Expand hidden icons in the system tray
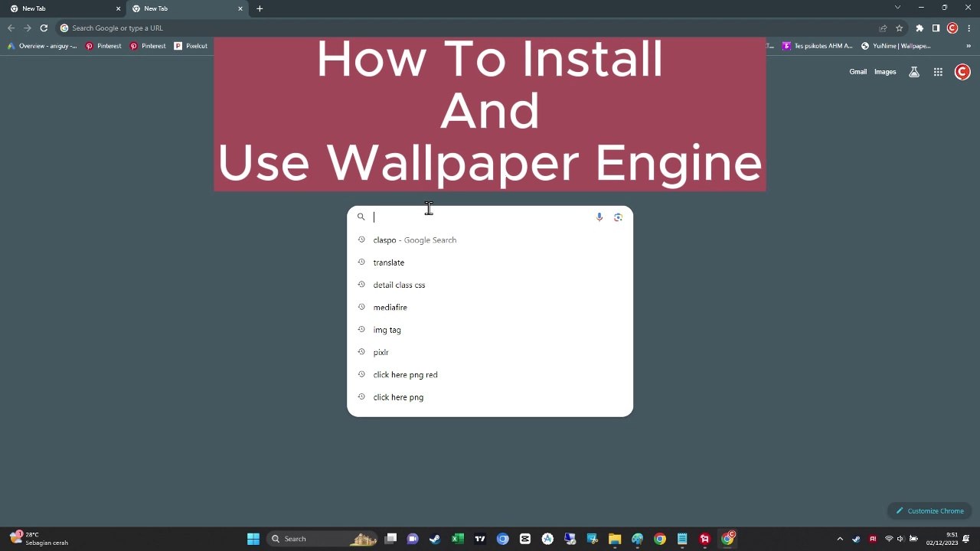This screenshot has height=551, width=980. coord(840,539)
